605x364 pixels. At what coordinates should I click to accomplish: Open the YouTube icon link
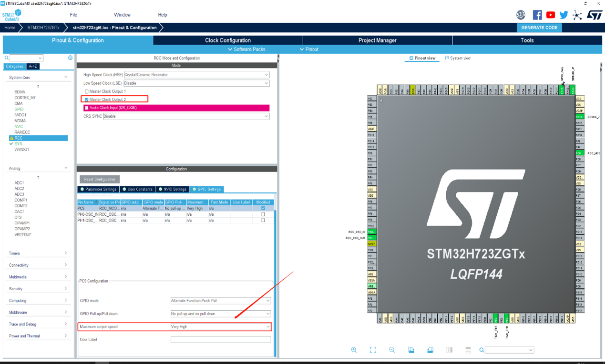click(551, 15)
